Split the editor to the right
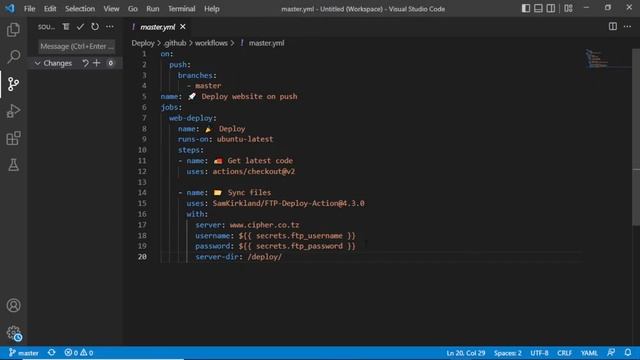Viewport: 640px width, 360px height. [613, 27]
